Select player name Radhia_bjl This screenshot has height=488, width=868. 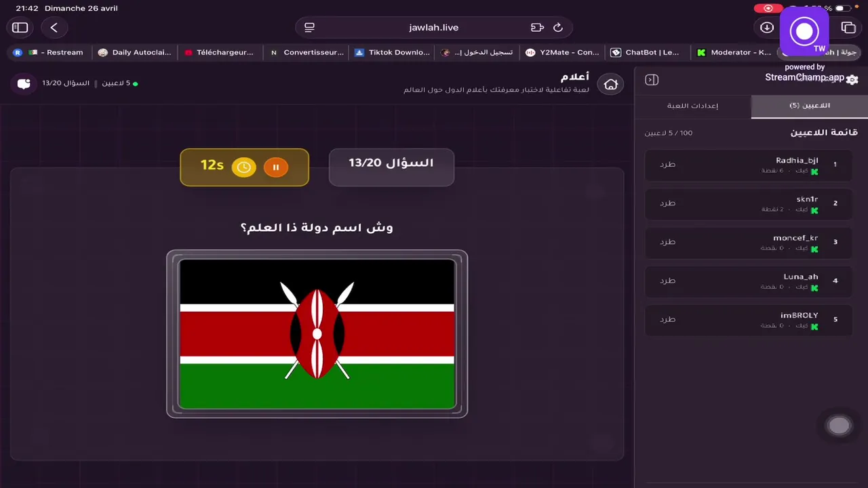point(797,161)
